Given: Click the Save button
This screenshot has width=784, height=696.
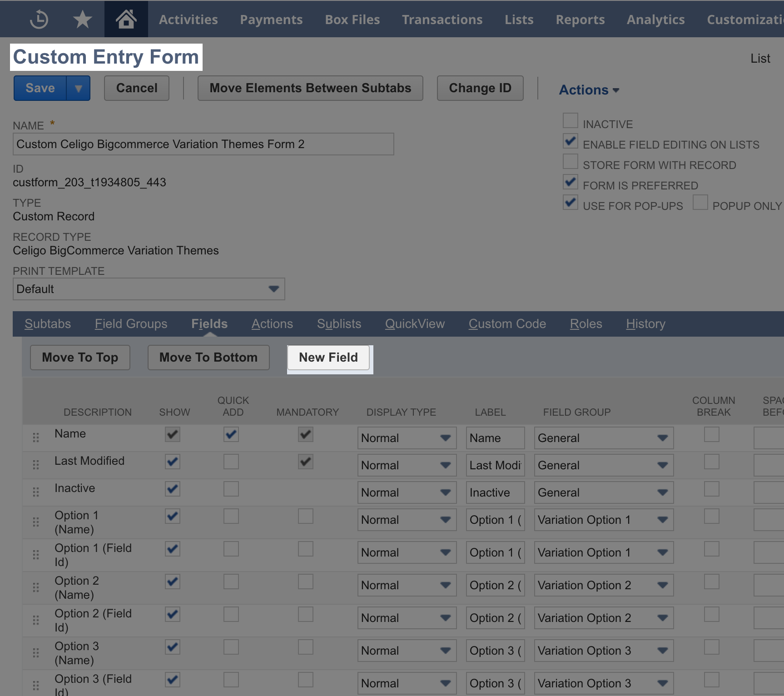Looking at the screenshot, I should (40, 88).
